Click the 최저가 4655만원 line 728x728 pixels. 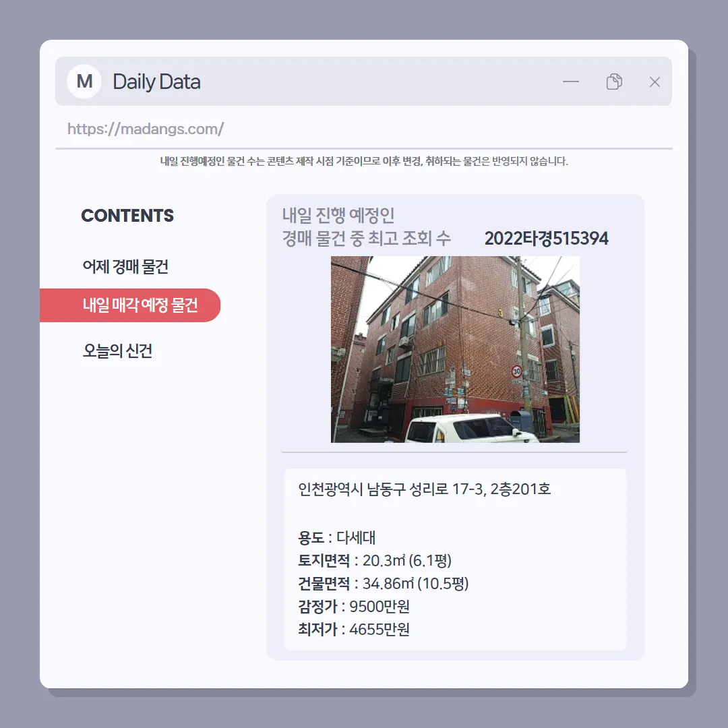354,629
